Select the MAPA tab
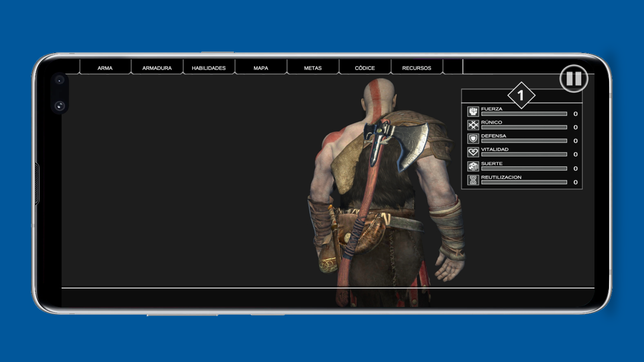Viewport: 644px width, 362px height. [x=261, y=68]
